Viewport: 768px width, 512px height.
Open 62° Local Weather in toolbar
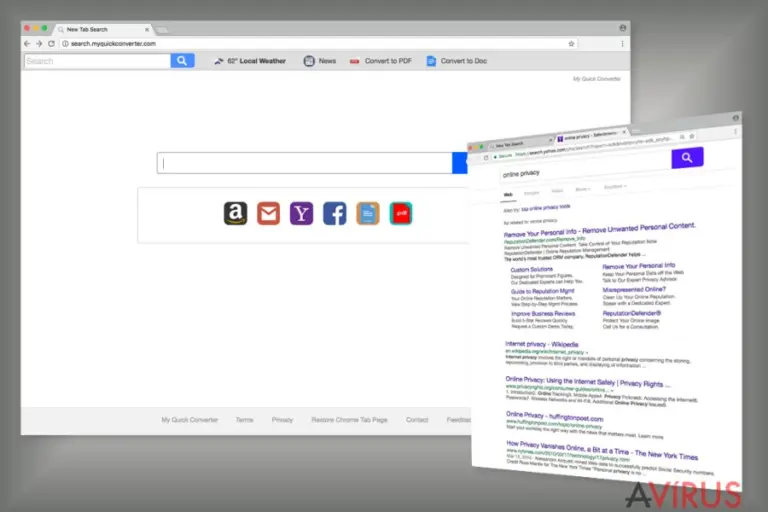tap(250, 61)
